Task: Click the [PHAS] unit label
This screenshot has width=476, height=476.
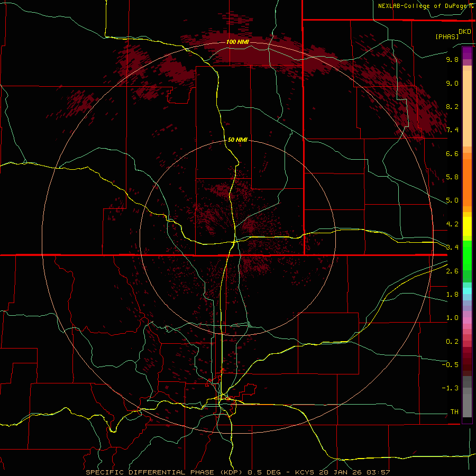Action: pyautogui.click(x=447, y=36)
